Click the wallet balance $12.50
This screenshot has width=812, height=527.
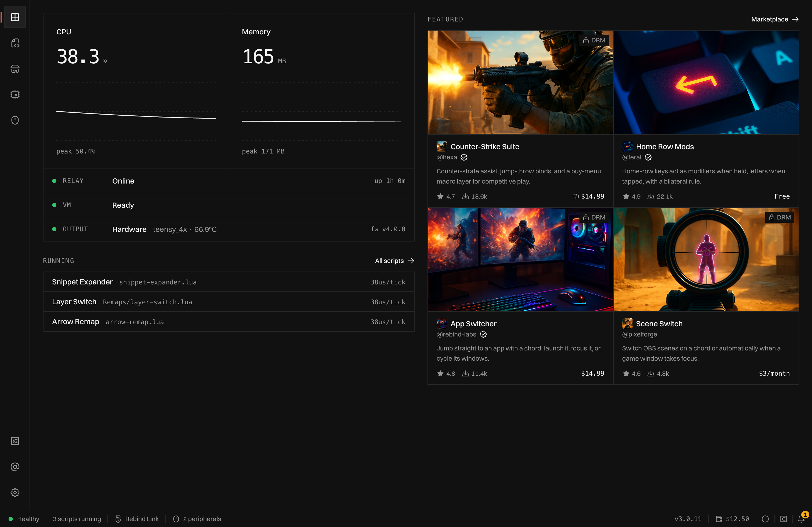[x=732, y=519]
